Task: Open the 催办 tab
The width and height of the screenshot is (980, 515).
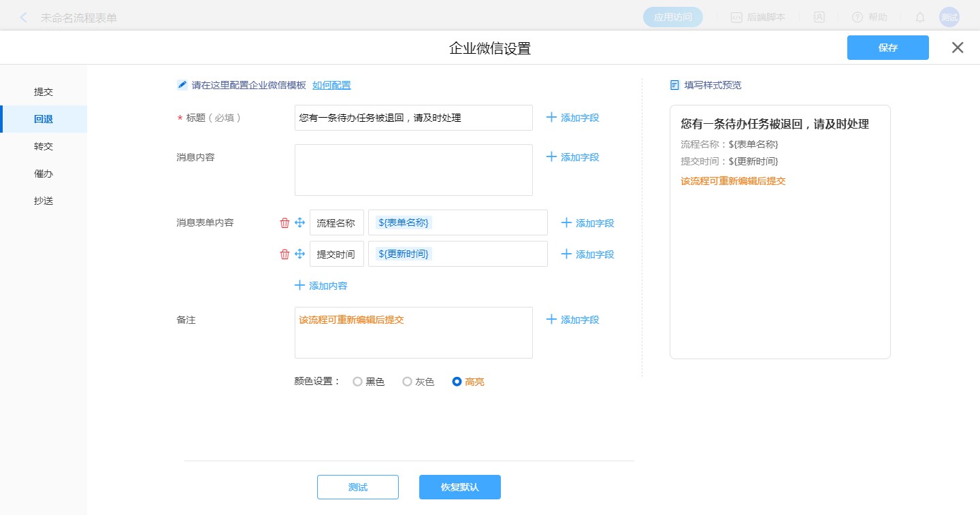Action: (44, 173)
